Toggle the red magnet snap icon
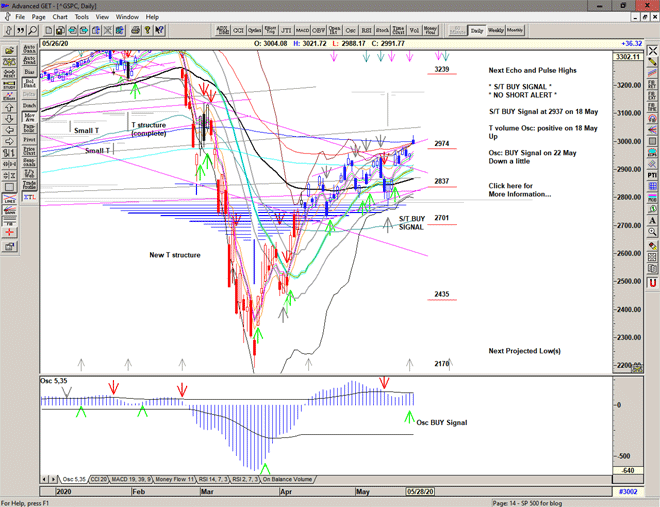660x507 pixels. point(652,283)
